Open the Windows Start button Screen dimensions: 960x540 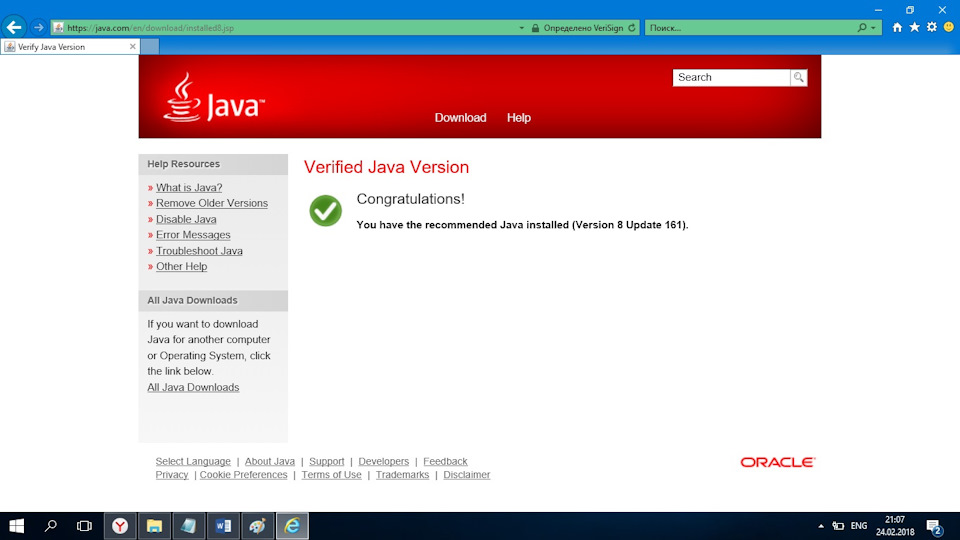(x=17, y=526)
